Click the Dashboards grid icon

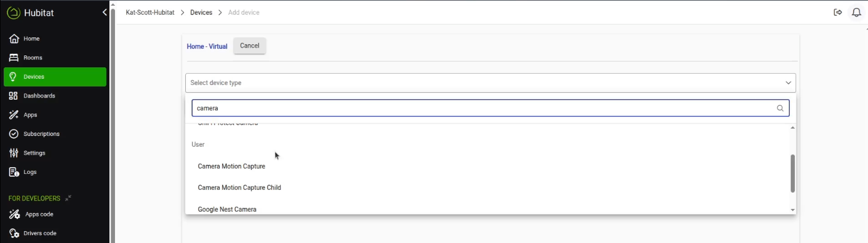14,96
